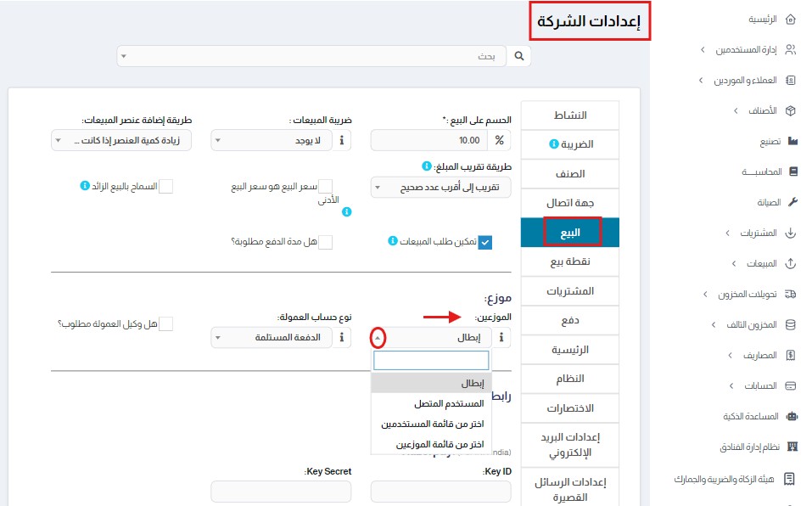The width and height of the screenshot is (812, 506).
Task: Click info icon under سعر البيع الأدنى
Action: point(347,212)
